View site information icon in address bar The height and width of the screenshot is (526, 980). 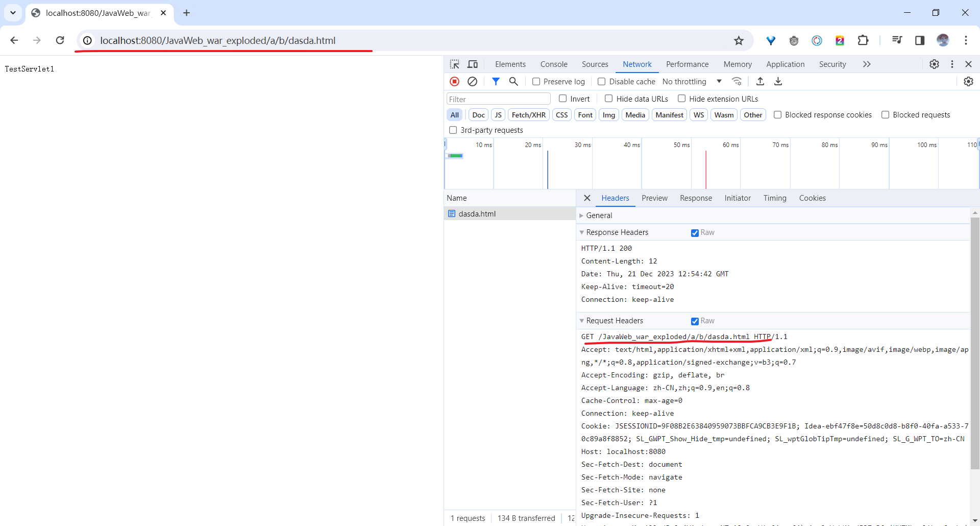[88, 40]
